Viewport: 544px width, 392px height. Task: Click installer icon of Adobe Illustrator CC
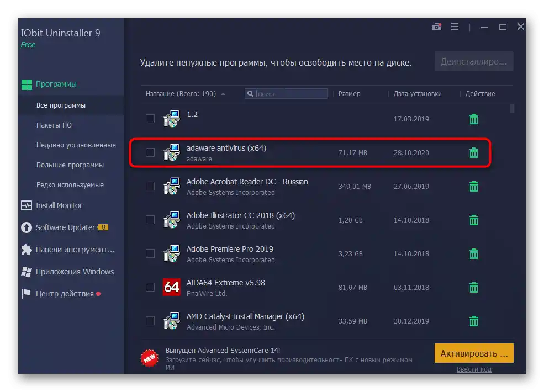[x=171, y=220]
